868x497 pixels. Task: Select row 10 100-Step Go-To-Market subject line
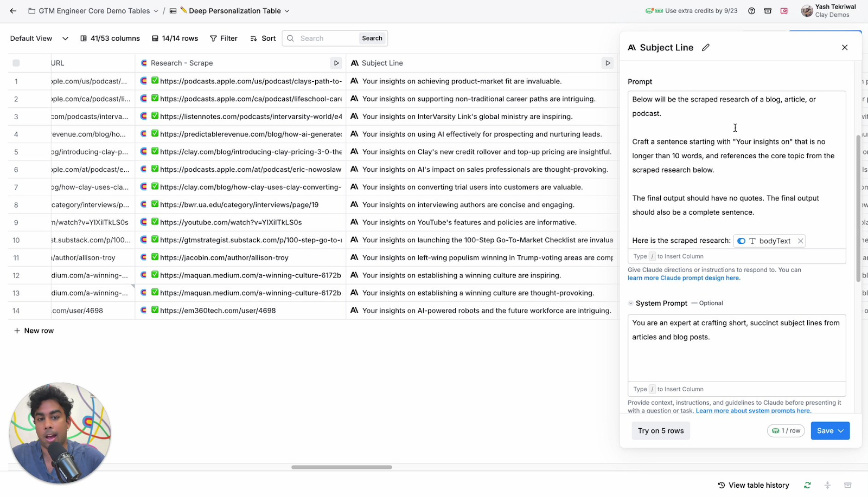(482, 240)
